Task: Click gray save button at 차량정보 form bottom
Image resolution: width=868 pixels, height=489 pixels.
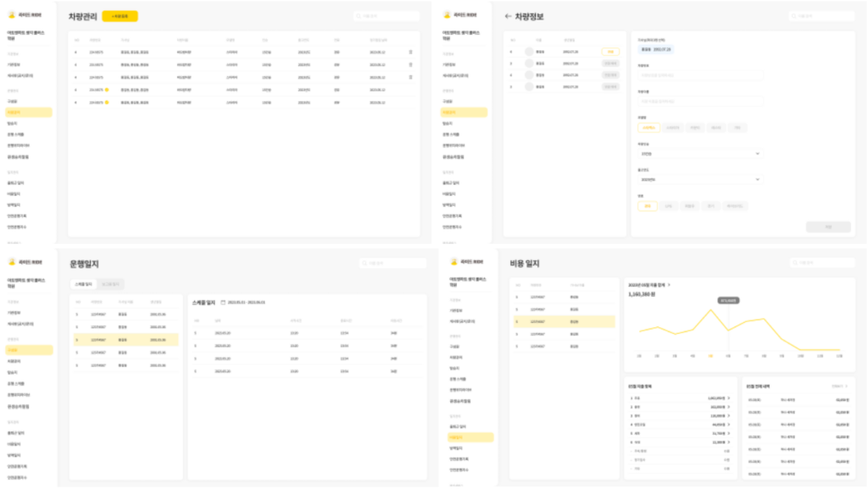Action: [x=827, y=226]
